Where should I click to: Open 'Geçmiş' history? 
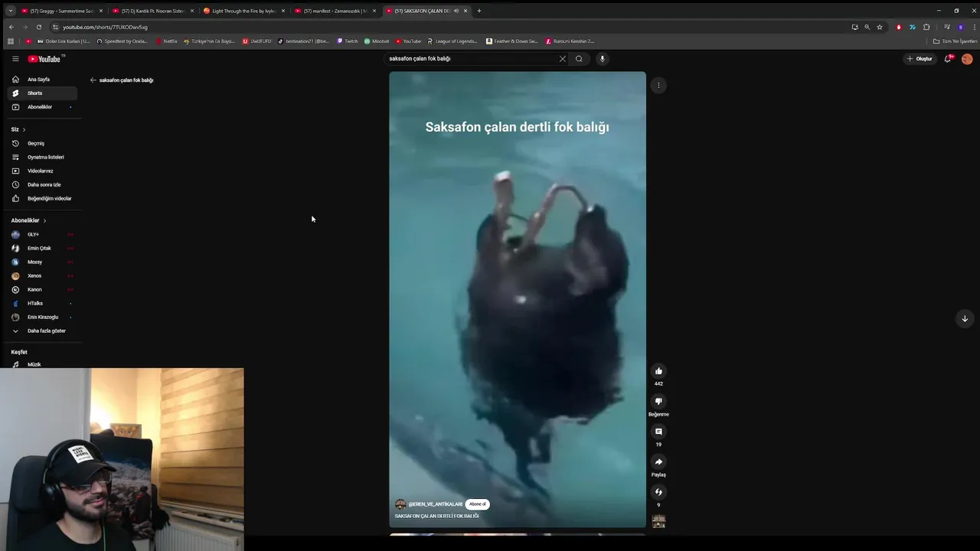coord(42,143)
